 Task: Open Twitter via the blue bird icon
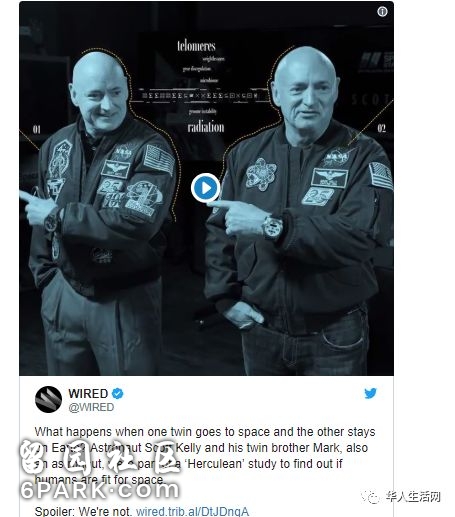pos(370,393)
